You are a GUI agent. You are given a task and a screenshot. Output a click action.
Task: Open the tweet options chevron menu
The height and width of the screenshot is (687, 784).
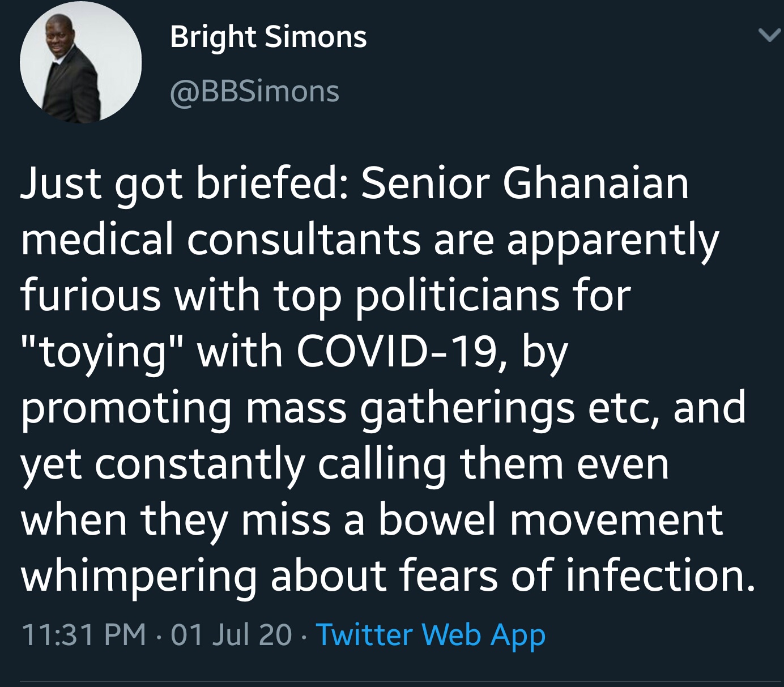(x=769, y=37)
